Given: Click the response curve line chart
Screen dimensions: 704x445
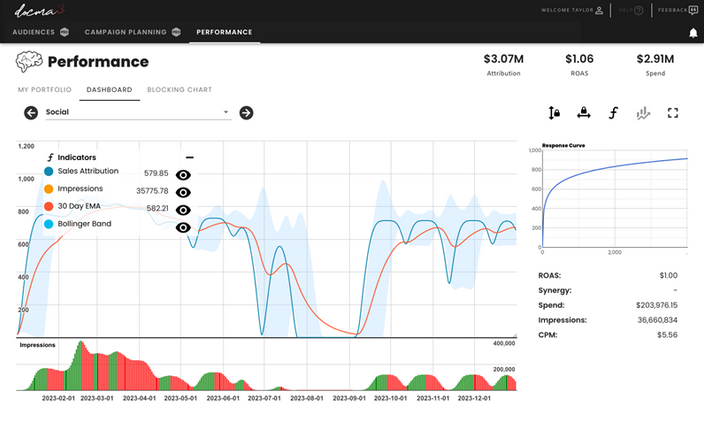Looking at the screenshot, I should point(615,198).
